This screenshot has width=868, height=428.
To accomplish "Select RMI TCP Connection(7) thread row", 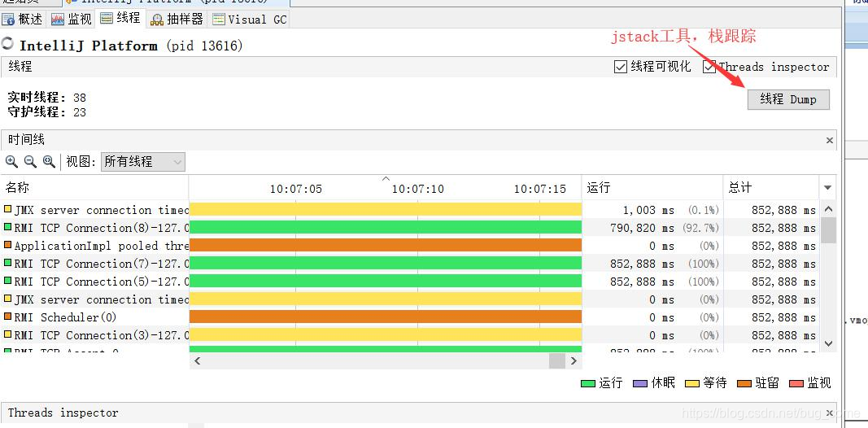I will [410, 264].
